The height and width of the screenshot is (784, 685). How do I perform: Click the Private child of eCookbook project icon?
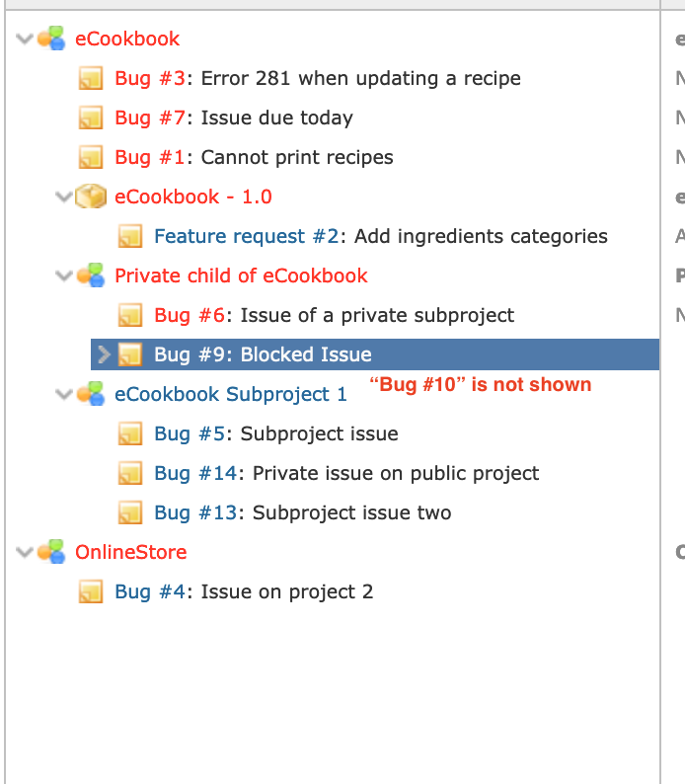click(91, 275)
